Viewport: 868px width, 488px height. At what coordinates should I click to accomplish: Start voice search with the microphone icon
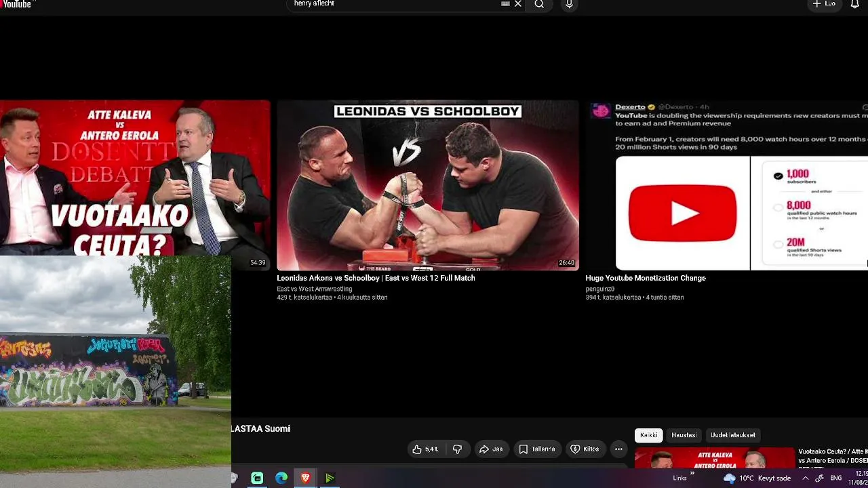pyautogui.click(x=569, y=4)
